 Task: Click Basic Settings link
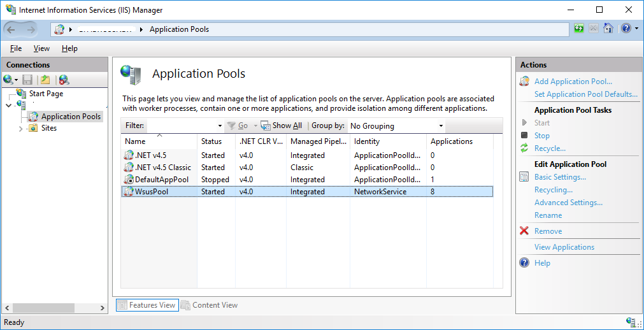560,177
